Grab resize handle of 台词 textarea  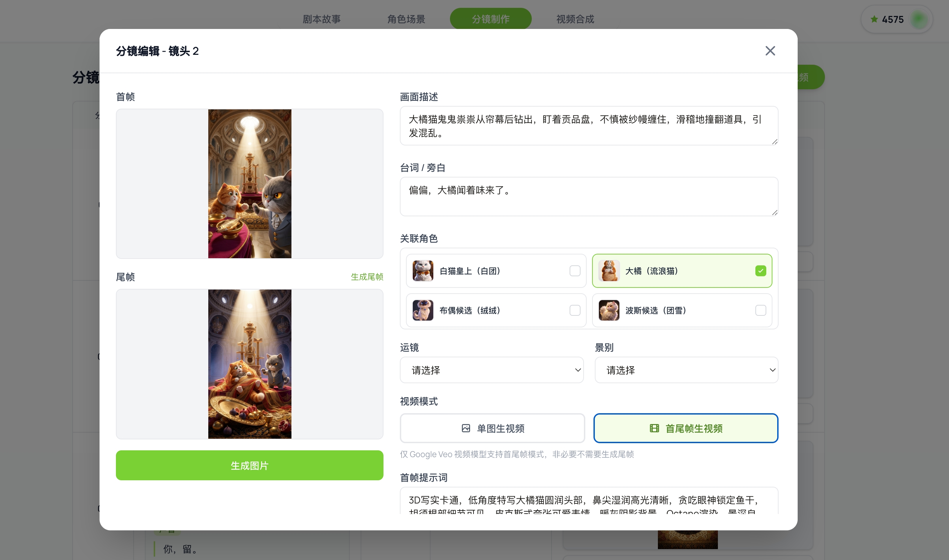[x=774, y=213]
